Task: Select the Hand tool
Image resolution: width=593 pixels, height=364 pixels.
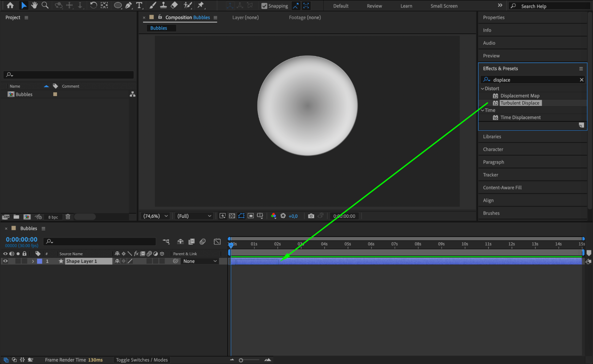Action: [x=34, y=5]
